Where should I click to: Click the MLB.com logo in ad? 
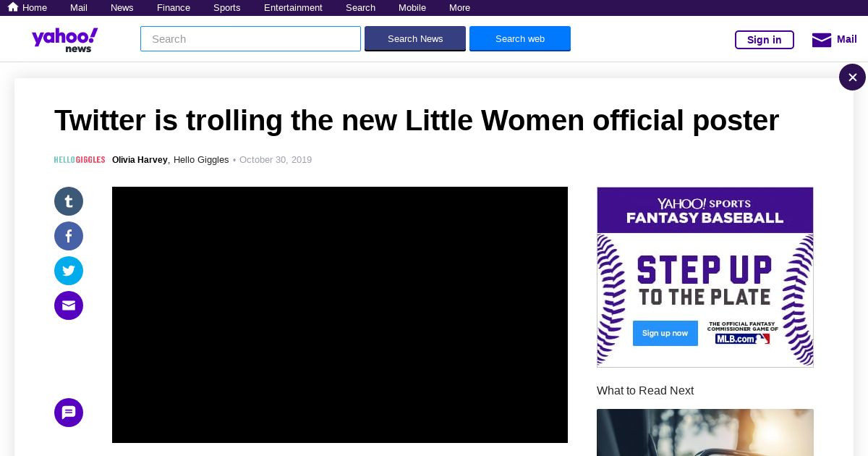click(x=743, y=339)
